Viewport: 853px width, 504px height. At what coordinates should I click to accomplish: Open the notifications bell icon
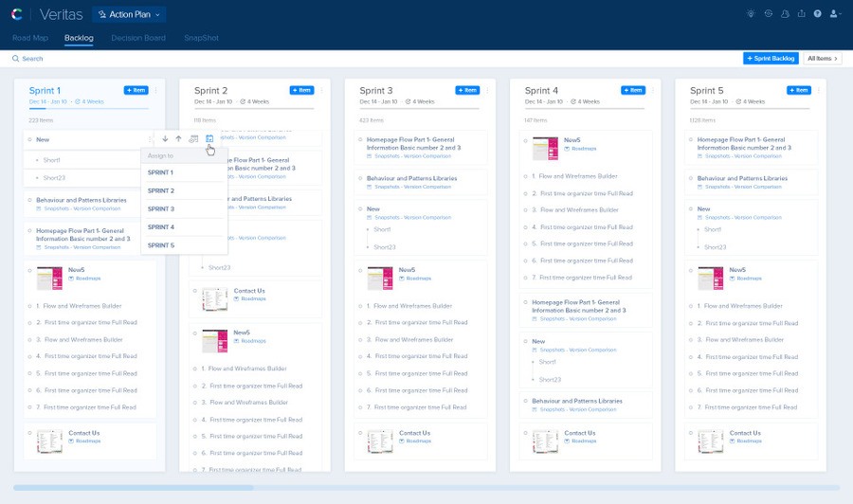(785, 13)
